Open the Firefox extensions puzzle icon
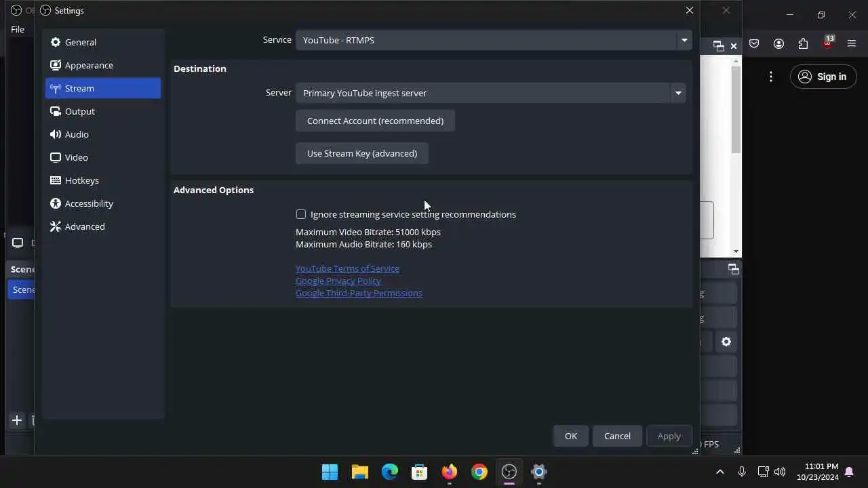The width and height of the screenshot is (868, 488). point(803,44)
